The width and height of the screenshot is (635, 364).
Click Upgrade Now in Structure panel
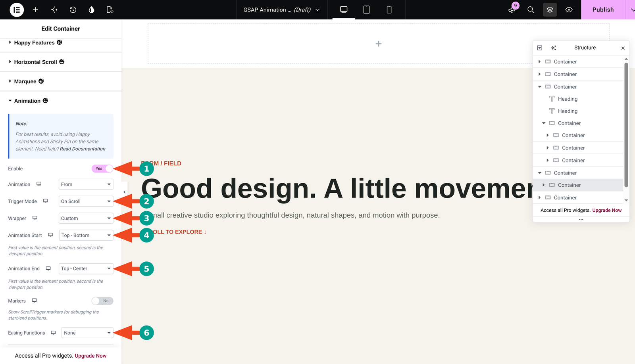point(607,210)
